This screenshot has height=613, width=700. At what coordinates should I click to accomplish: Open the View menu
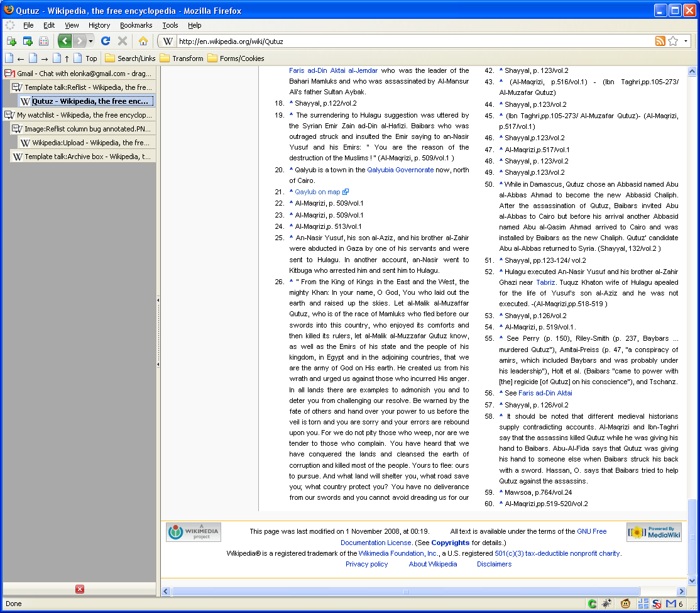(x=72, y=25)
